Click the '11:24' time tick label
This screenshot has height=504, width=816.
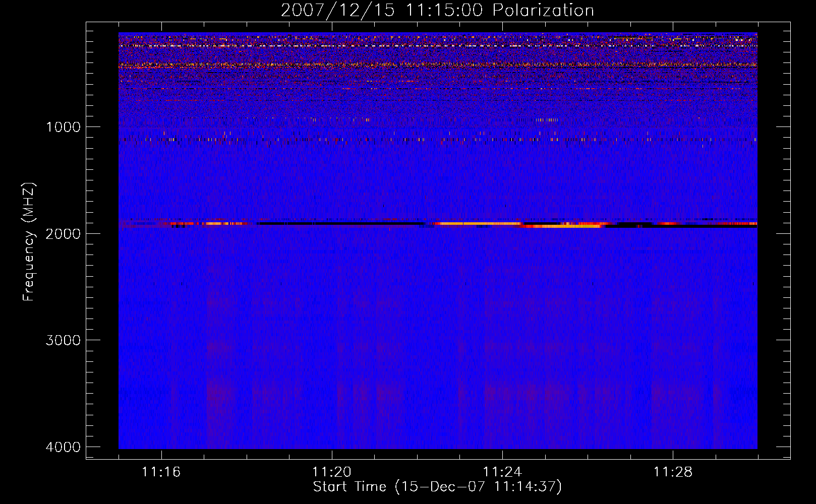(502, 472)
